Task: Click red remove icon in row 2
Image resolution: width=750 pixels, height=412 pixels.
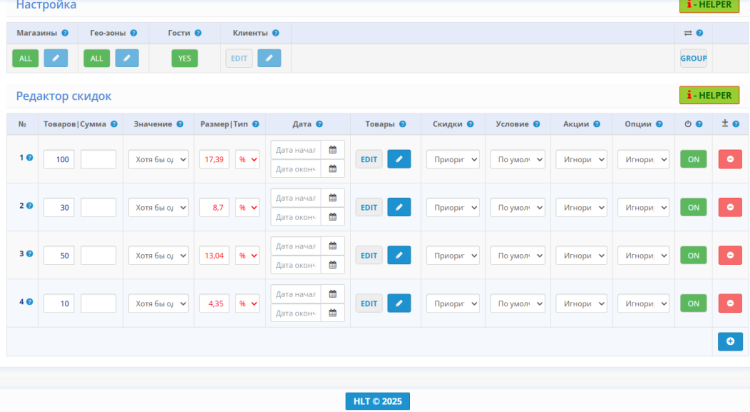Action: pos(730,207)
